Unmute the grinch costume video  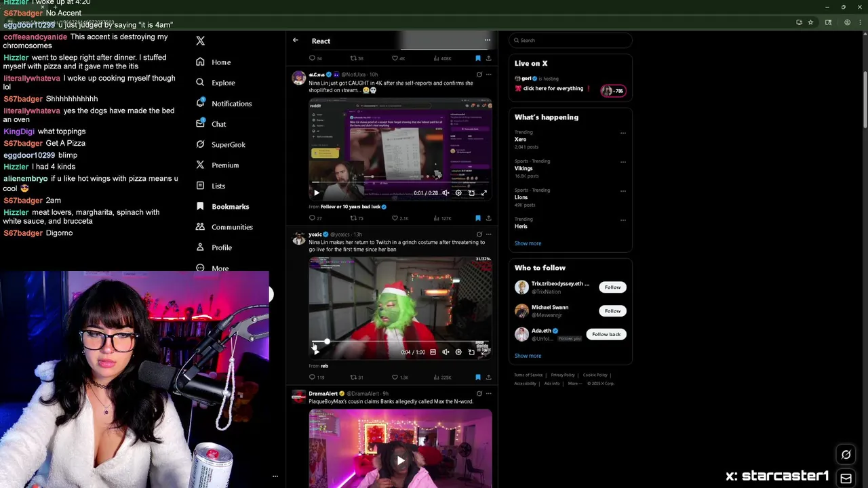pyautogui.click(x=446, y=352)
